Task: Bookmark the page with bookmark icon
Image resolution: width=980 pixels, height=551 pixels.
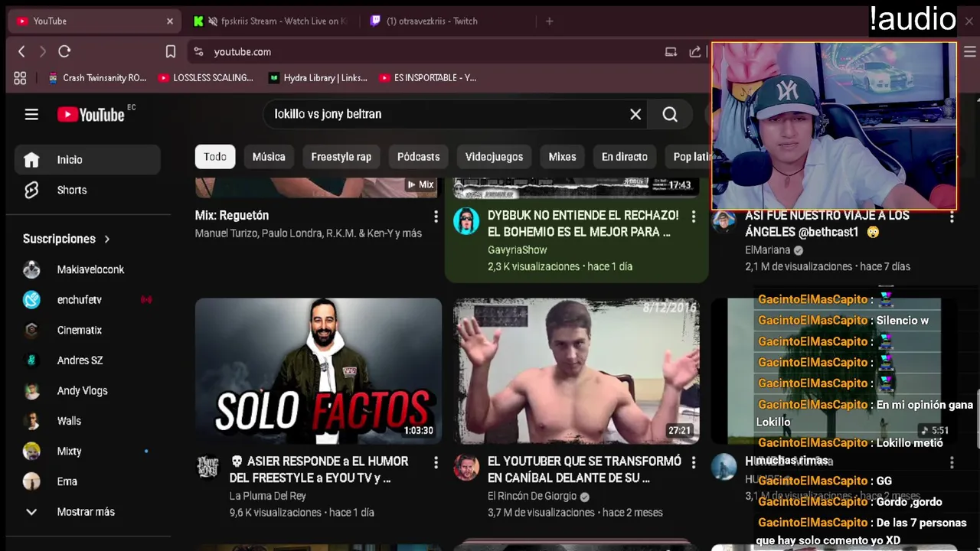Action: [171, 51]
